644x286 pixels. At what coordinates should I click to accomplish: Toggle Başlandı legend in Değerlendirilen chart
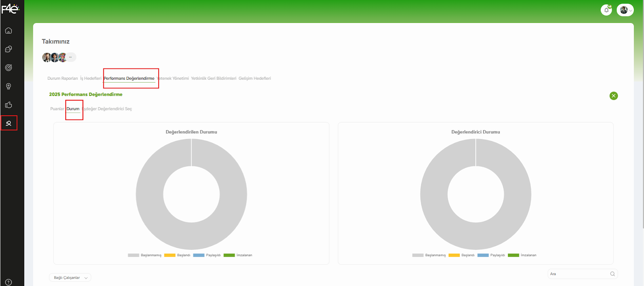177,255
